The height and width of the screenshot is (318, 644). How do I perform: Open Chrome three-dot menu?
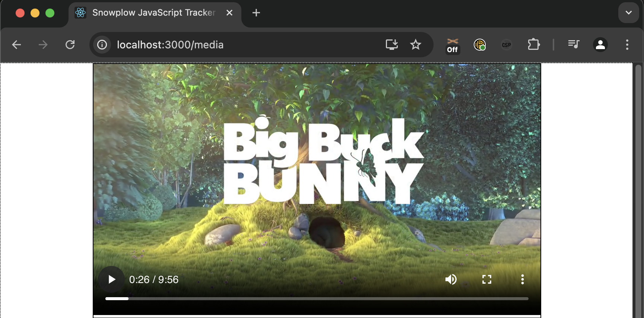click(627, 45)
